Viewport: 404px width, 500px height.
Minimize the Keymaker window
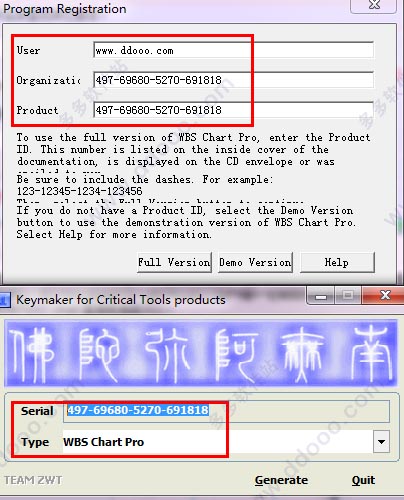tap(320, 296)
